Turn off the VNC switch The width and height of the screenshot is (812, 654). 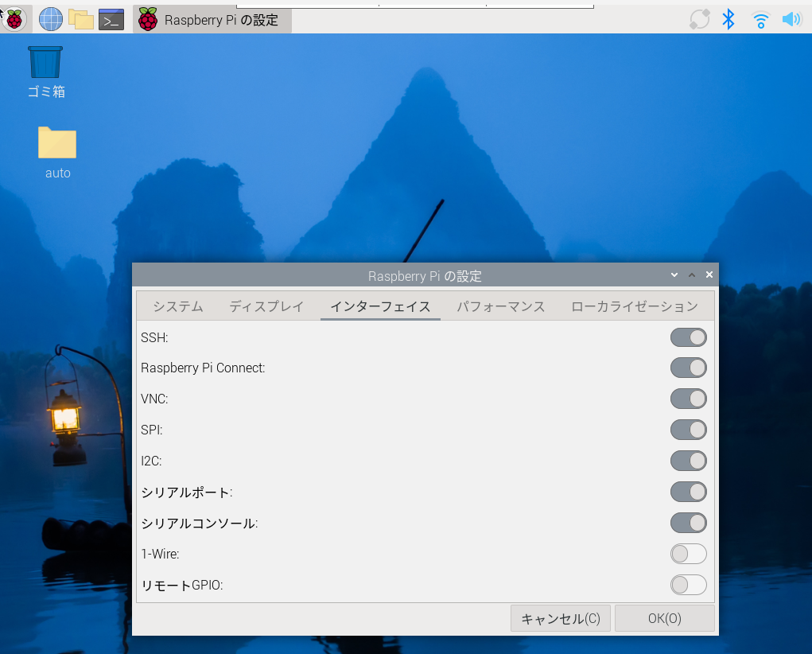(x=688, y=399)
